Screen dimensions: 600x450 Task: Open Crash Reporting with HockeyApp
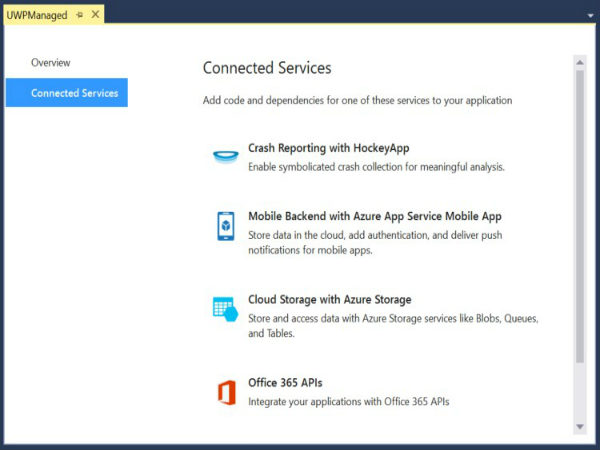(328, 148)
